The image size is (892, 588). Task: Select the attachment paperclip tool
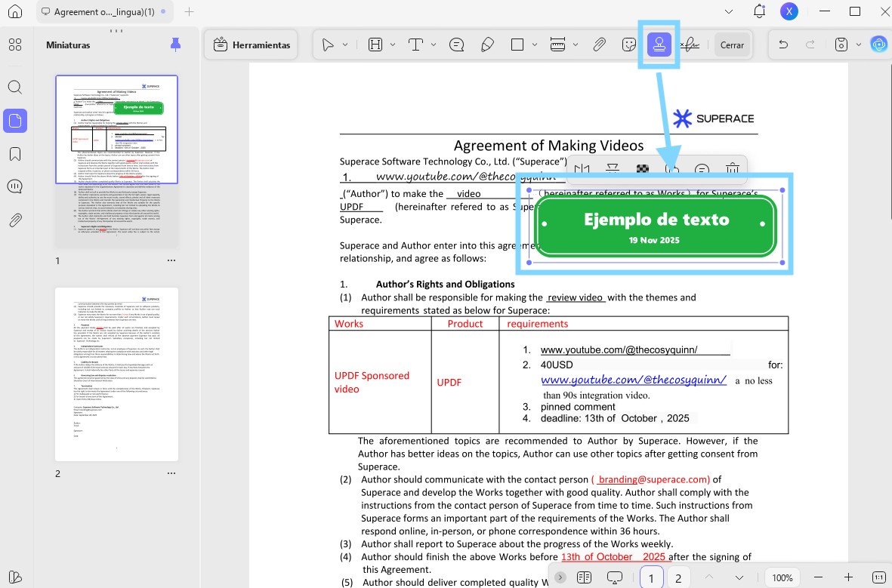click(598, 45)
